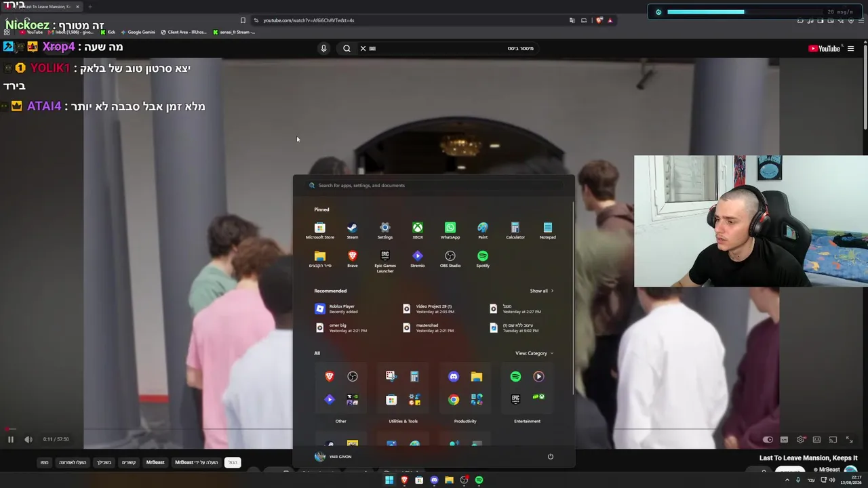
Task: Open the pinned Calculator app
Action: [515, 230]
